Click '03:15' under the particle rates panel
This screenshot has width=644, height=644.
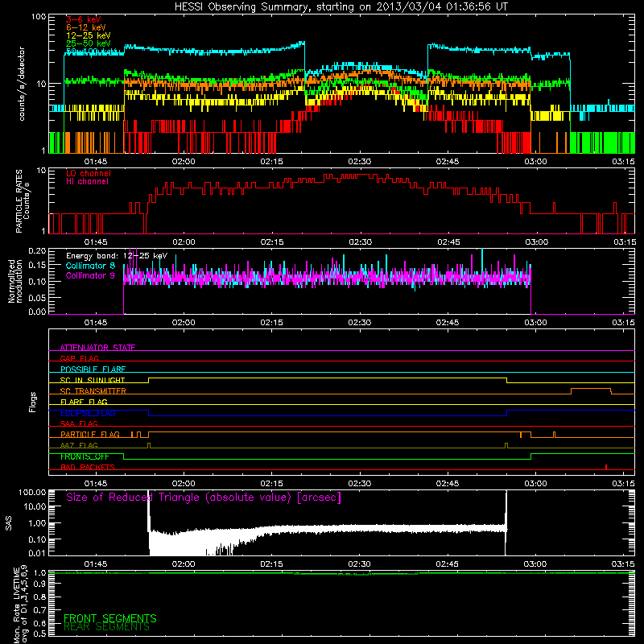(623, 242)
